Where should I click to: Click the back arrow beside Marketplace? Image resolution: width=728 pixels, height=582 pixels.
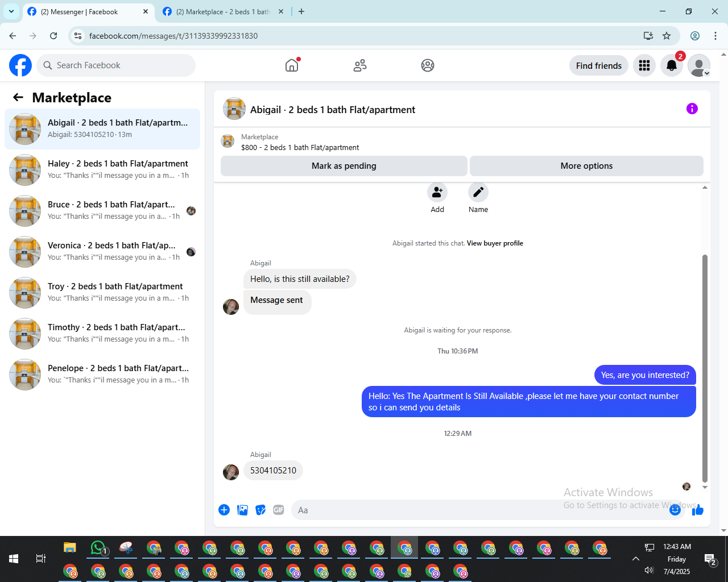18,97
